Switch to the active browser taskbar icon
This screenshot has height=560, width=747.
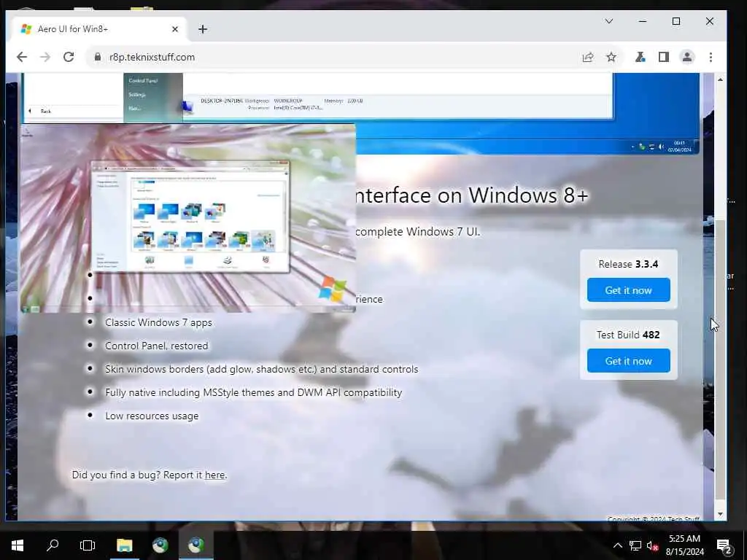coord(196,545)
